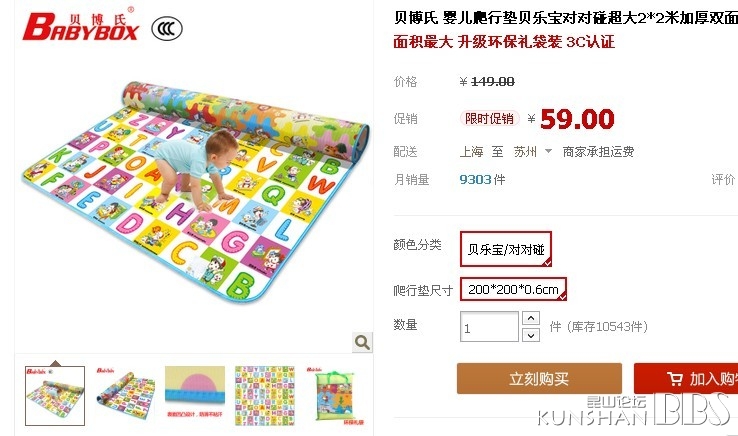Select the 贝乐宝/对对碰 color option
Screen dimensions: 738x436
coord(505,249)
